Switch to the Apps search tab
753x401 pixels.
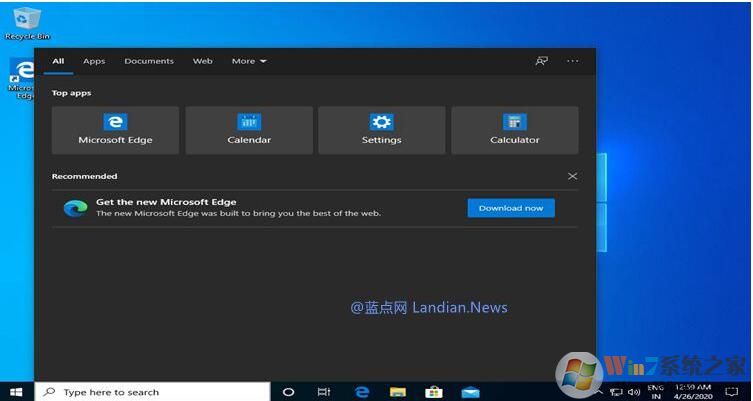[94, 61]
